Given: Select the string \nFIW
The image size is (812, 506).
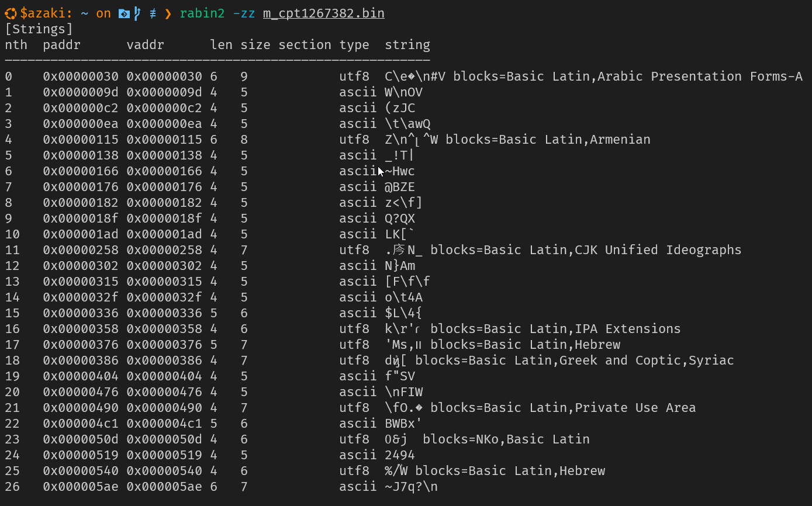Looking at the screenshot, I should (x=404, y=392).
